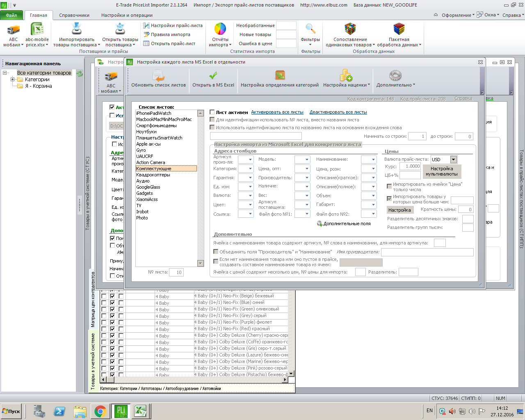
Task: Click the sheet list scroll down arrow
Action: coord(201,263)
